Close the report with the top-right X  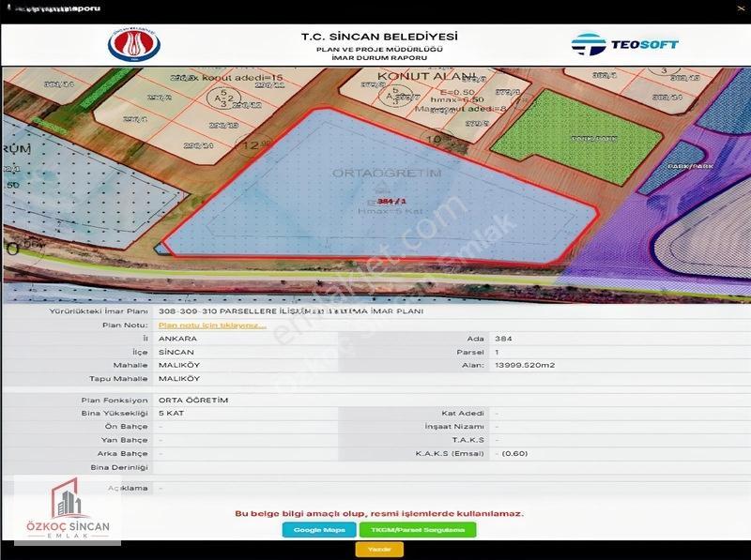point(741,8)
